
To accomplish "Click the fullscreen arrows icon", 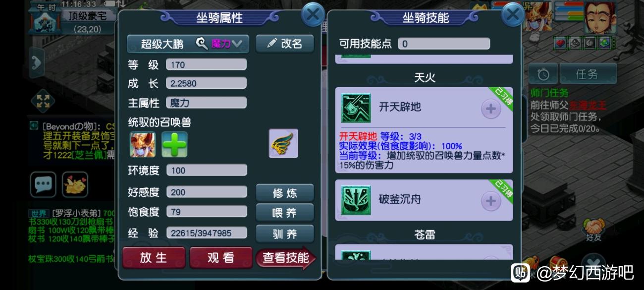I will point(43,101).
